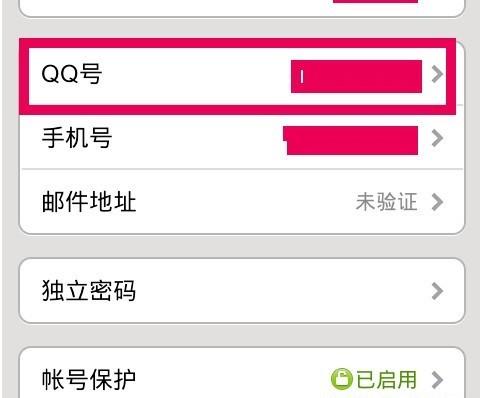This screenshot has height=398, width=480.
Task: Select the 邮件地址 entry label
Action: coord(89,201)
